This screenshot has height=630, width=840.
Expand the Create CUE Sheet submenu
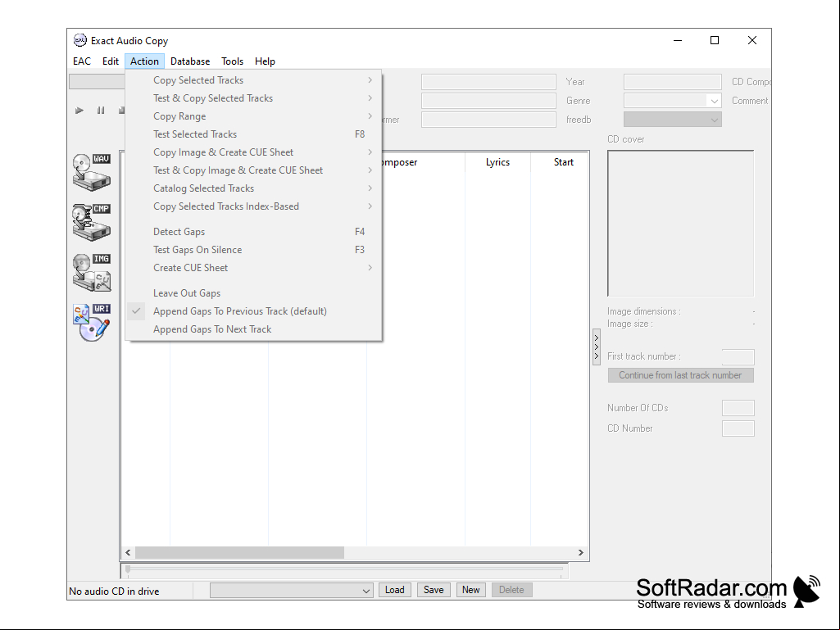[x=253, y=268]
